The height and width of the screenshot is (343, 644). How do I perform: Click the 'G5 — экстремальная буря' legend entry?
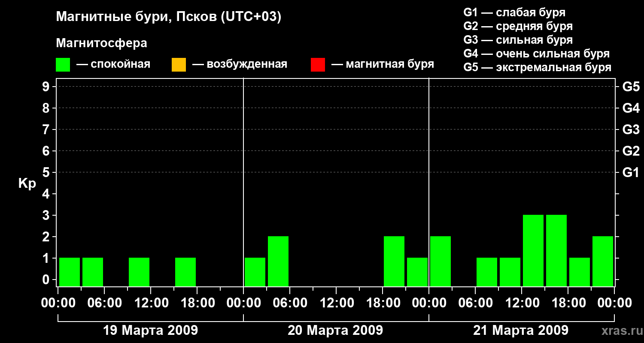click(537, 67)
